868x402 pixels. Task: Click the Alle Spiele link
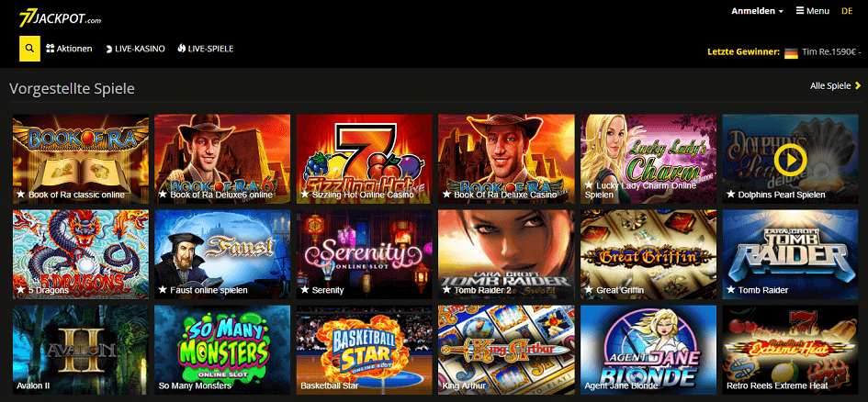[x=830, y=85]
